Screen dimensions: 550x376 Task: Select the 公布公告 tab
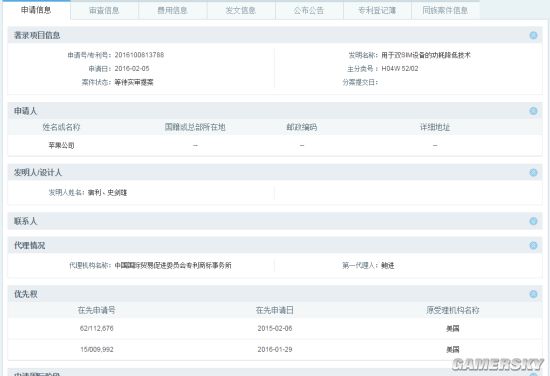pos(309,11)
